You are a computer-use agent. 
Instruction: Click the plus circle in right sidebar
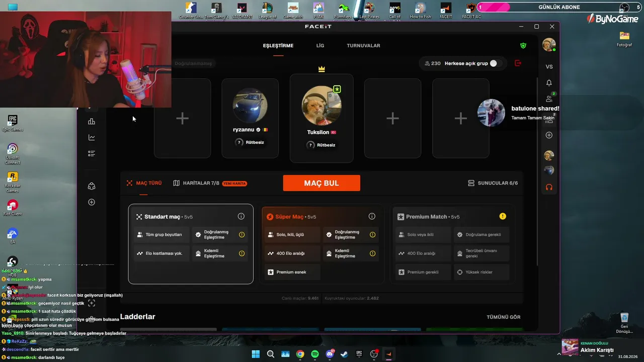[549, 135]
